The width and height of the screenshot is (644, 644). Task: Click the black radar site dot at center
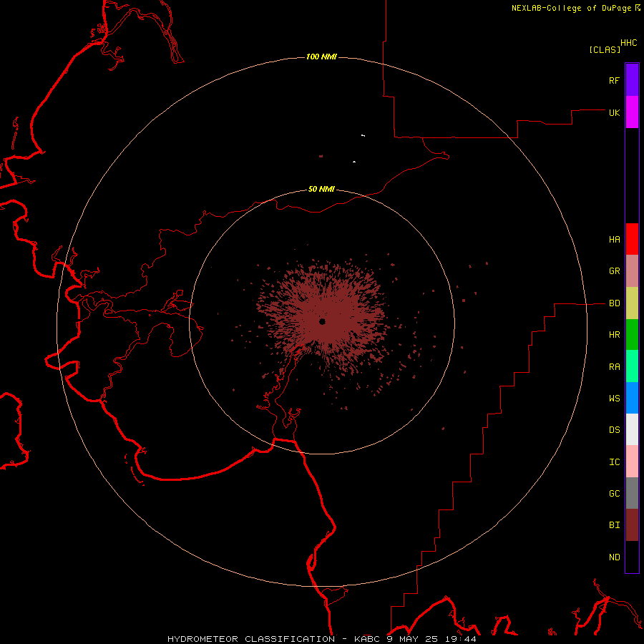click(x=322, y=321)
